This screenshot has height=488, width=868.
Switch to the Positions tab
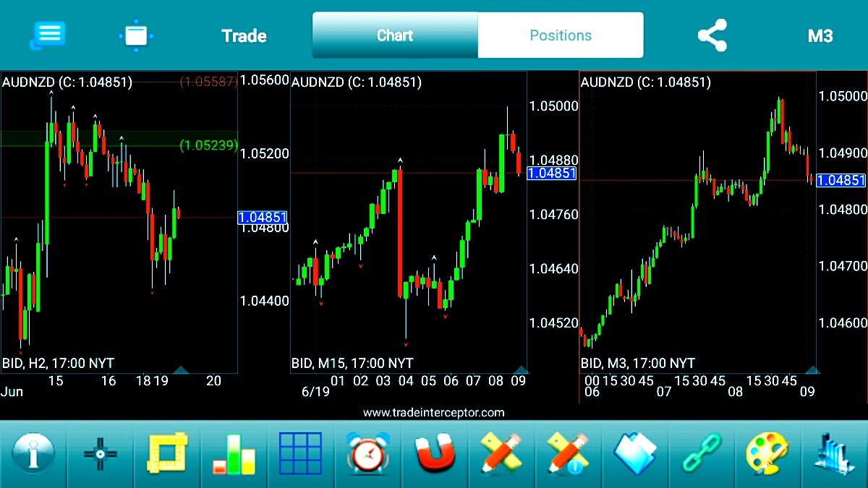coord(561,35)
